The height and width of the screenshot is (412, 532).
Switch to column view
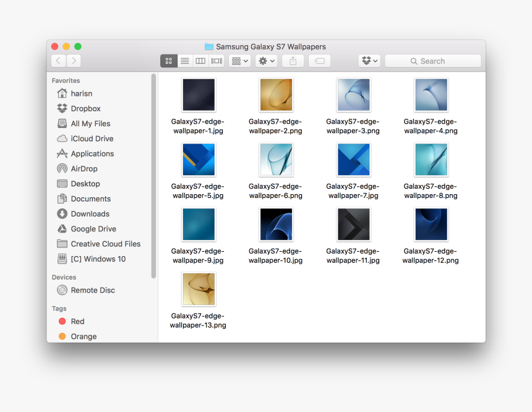pyautogui.click(x=200, y=61)
